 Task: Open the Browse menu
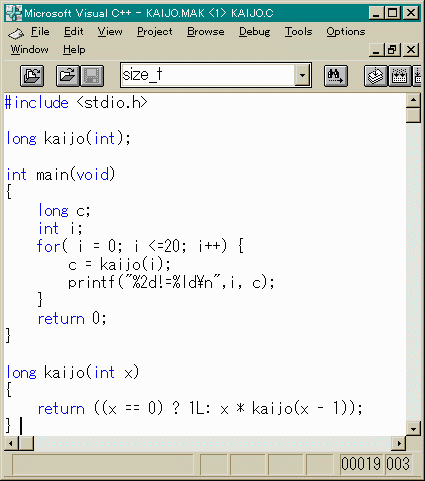click(x=205, y=32)
